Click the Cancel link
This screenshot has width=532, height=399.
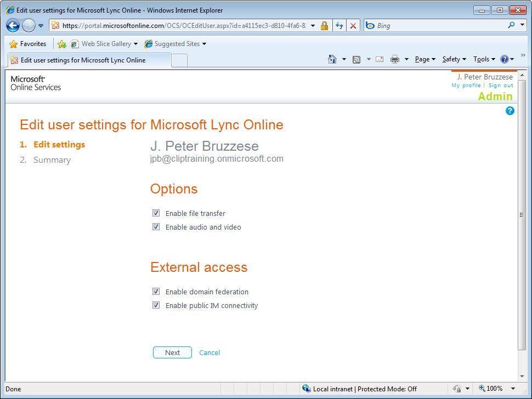click(x=210, y=352)
